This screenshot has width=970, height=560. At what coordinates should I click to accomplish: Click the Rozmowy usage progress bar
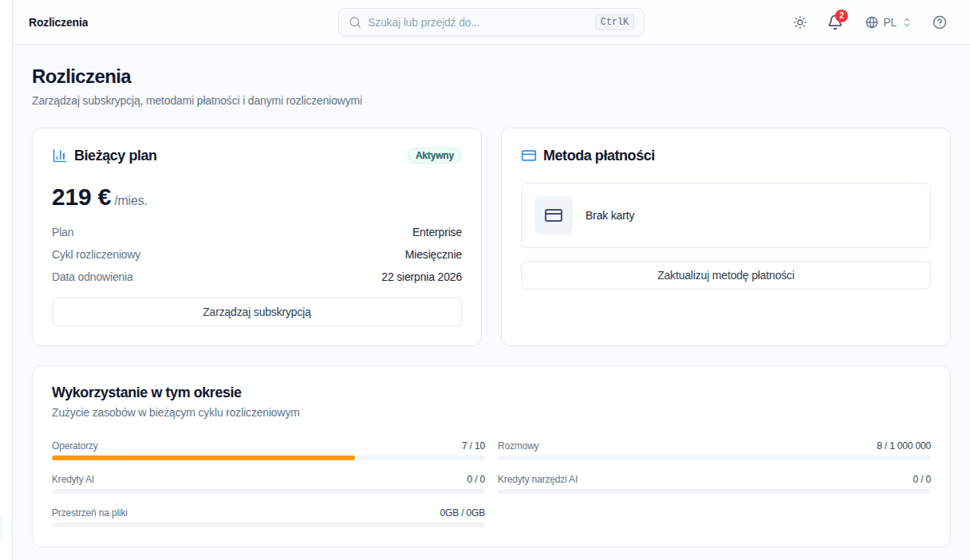pyautogui.click(x=714, y=458)
